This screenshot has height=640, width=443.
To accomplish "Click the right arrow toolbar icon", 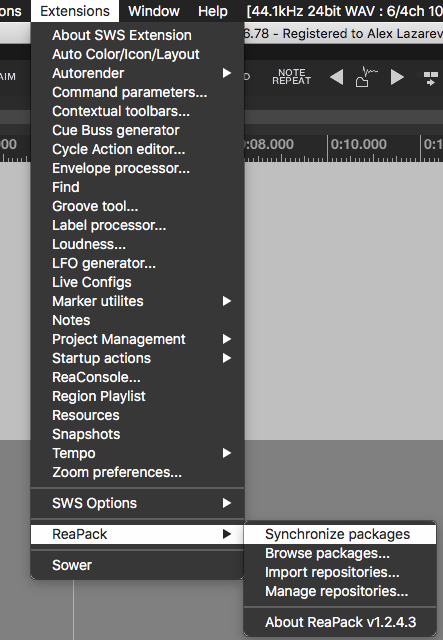I will 397,77.
